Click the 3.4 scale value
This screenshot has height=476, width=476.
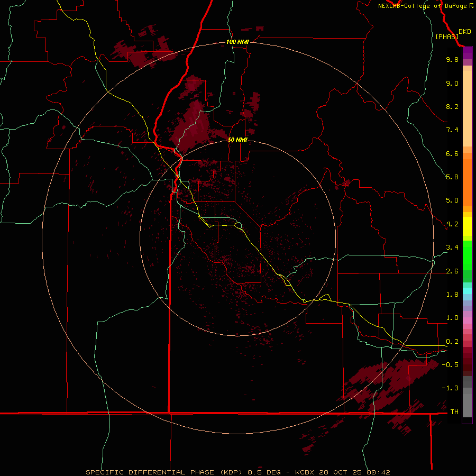[452, 248]
